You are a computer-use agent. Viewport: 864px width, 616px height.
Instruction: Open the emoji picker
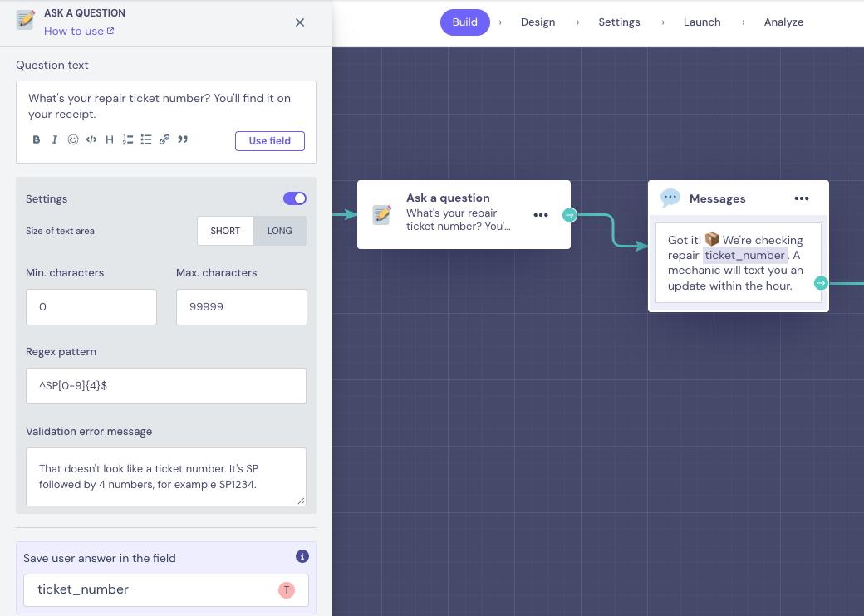pos(73,139)
